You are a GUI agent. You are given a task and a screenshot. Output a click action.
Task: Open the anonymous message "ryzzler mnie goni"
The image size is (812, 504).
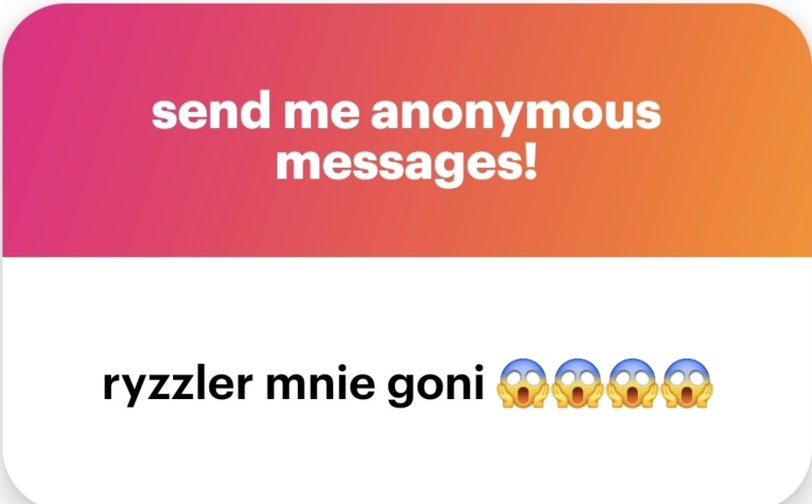tap(407, 385)
